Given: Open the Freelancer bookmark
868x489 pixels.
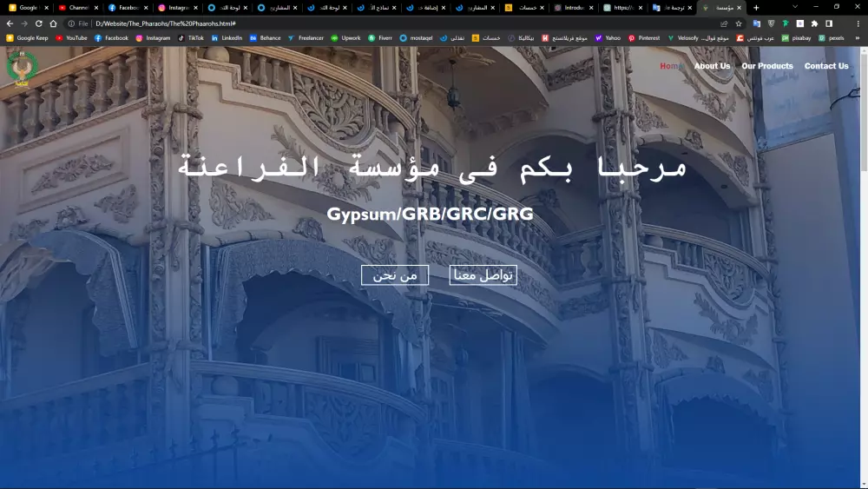Looking at the screenshot, I should pos(306,38).
